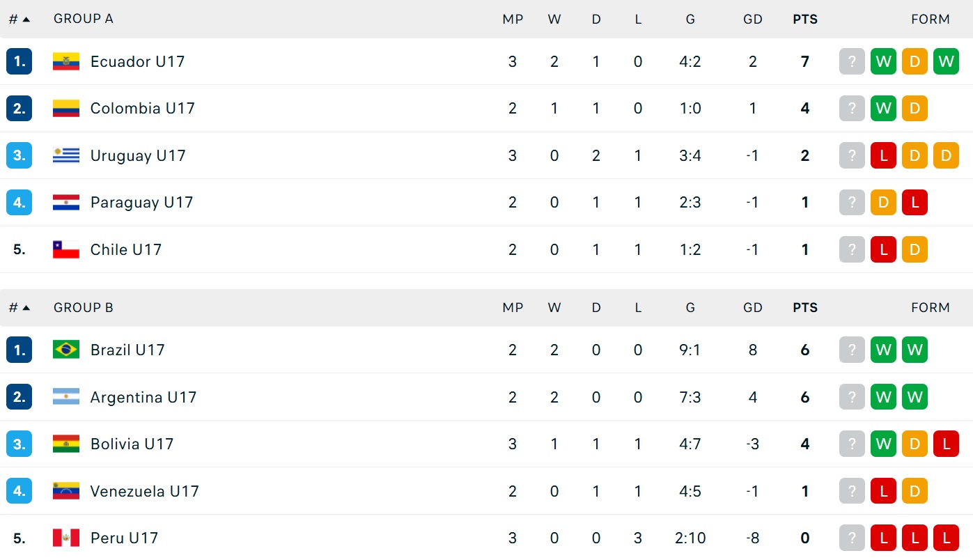Click Brazil's unknown upcoming match form badge
The width and height of the screenshot is (973, 560).
tap(852, 350)
